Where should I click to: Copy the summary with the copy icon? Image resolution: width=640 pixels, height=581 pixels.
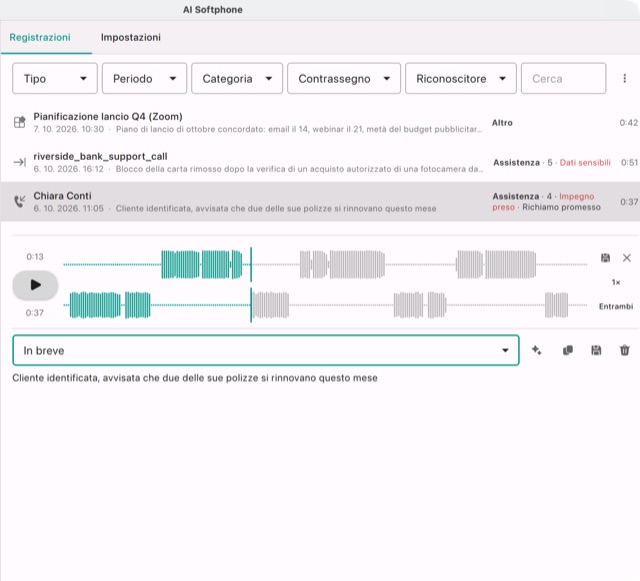click(x=567, y=350)
